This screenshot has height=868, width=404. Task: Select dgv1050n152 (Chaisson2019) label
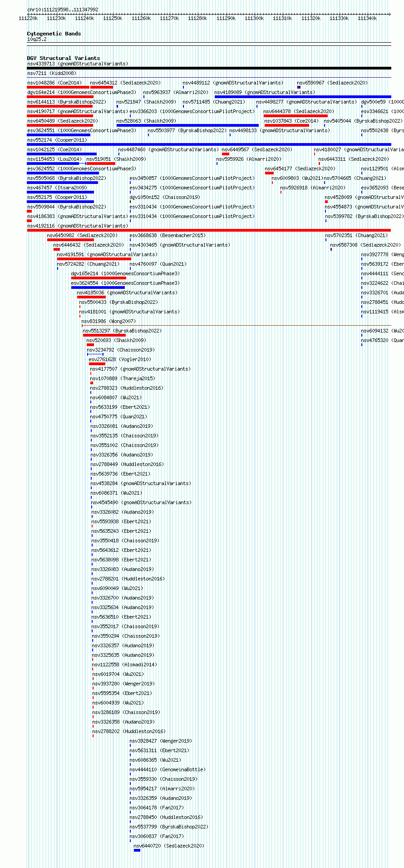click(x=164, y=197)
